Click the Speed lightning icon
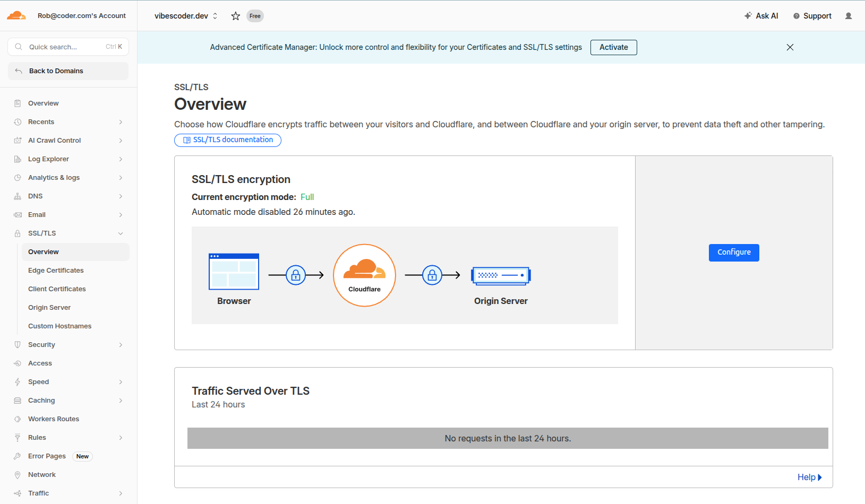865x504 pixels. pyautogui.click(x=18, y=382)
